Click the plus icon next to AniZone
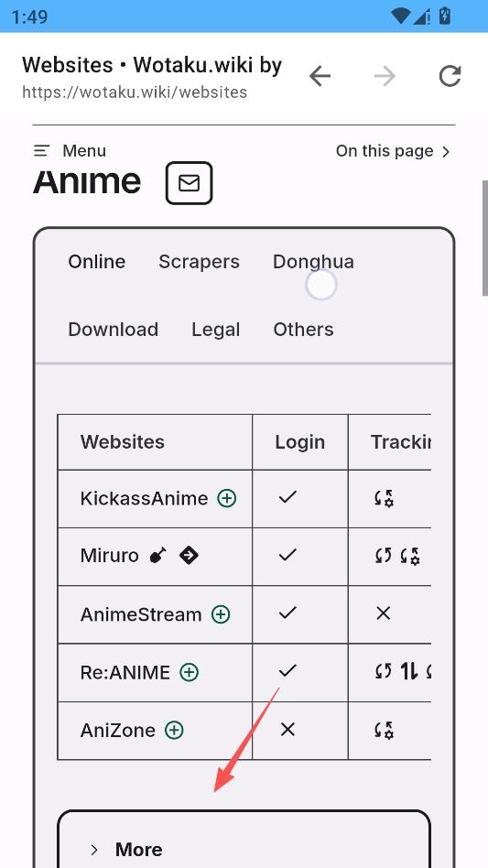The height and width of the screenshot is (868, 488). point(174,730)
